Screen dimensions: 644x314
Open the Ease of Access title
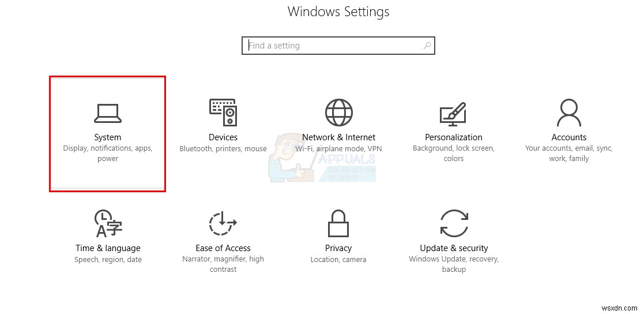[x=223, y=248]
